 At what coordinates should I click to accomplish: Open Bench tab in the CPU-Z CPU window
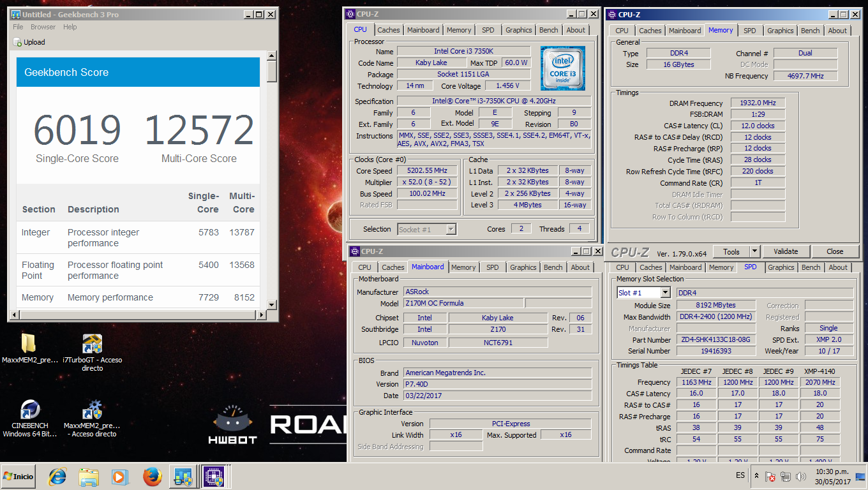point(549,30)
